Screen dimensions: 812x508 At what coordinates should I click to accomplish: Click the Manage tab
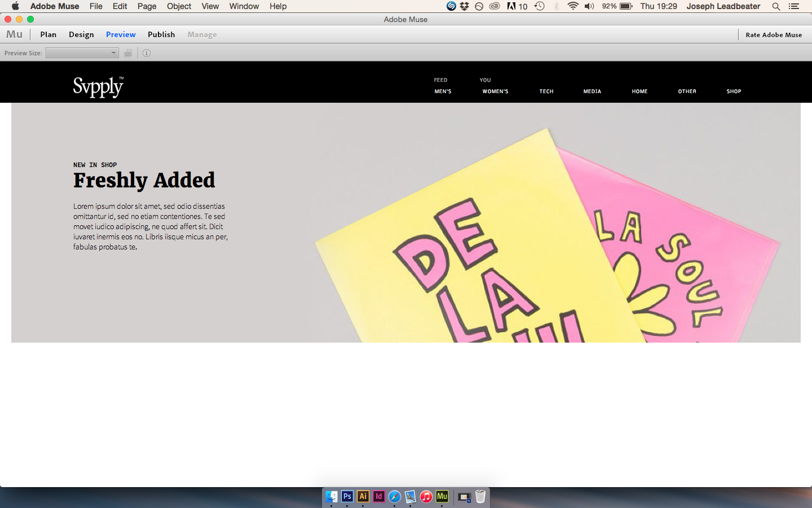pyautogui.click(x=202, y=34)
